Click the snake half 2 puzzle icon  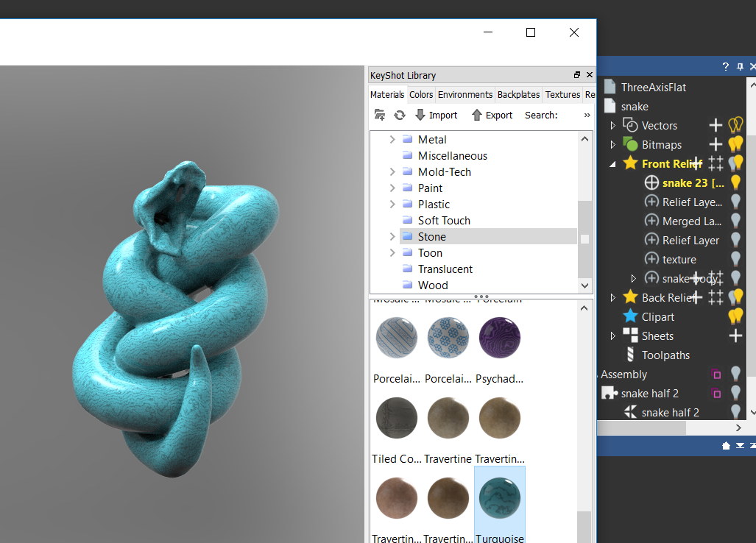(x=610, y=393)
